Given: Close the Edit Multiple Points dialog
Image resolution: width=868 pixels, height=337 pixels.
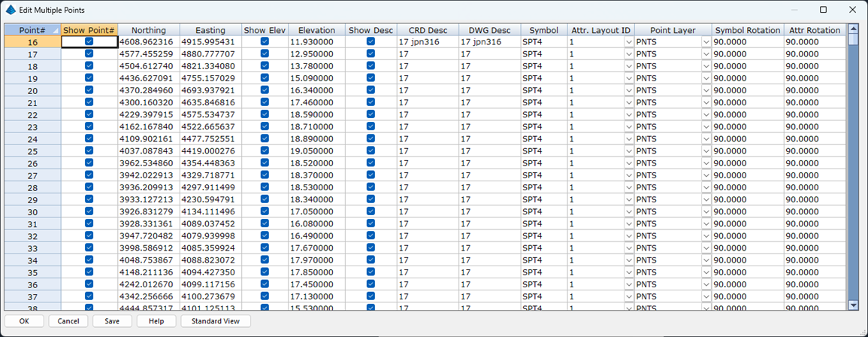Looking at the screenshot, I should (852, 10).
